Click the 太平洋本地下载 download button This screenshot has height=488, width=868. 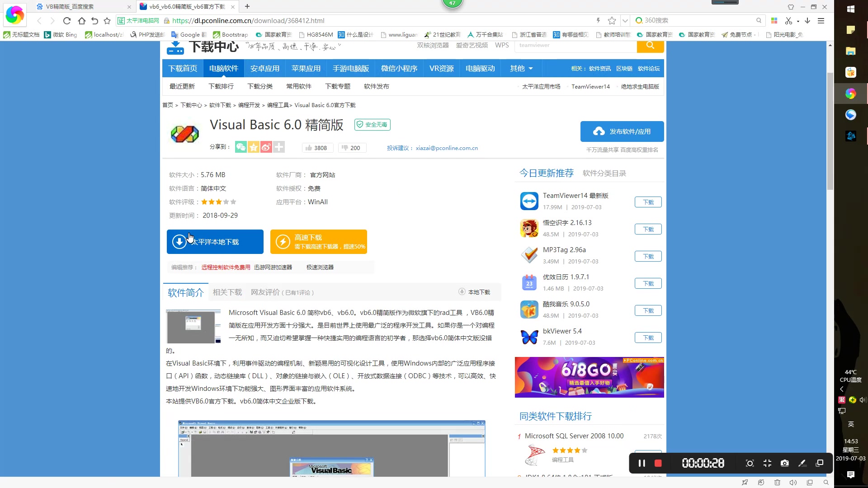coord(214,242)
